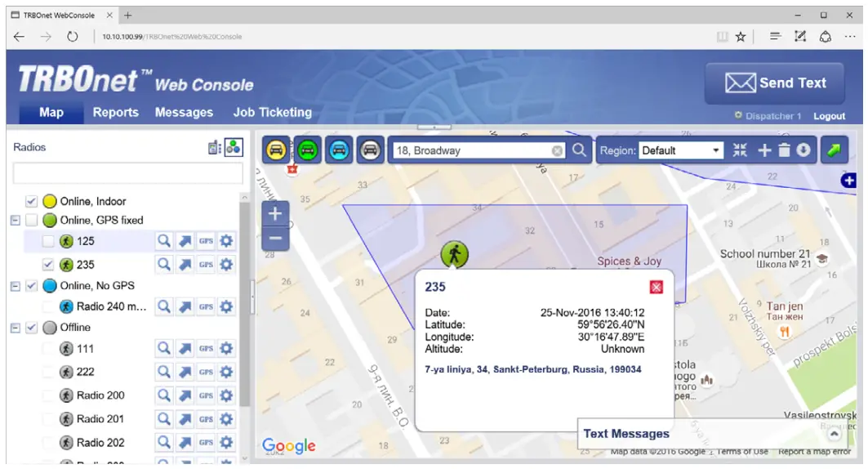Go back in the browser

tap(20, 37)
